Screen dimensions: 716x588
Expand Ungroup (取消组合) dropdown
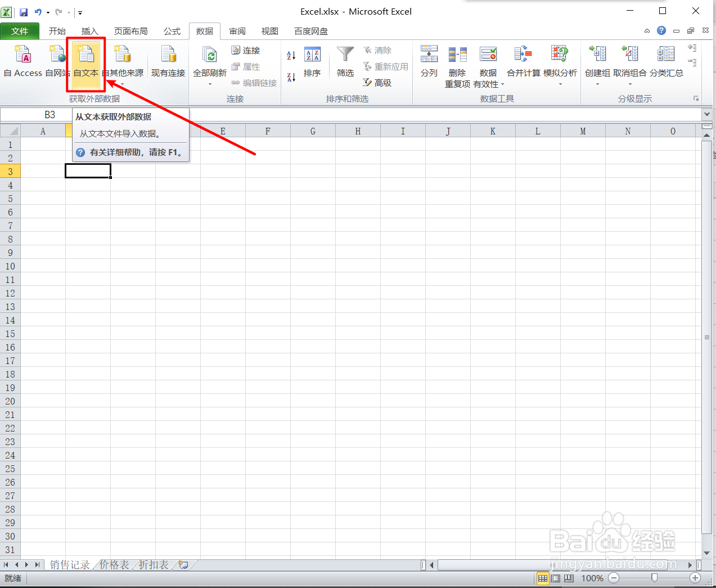pyautogui.click(x=630, y=84)
